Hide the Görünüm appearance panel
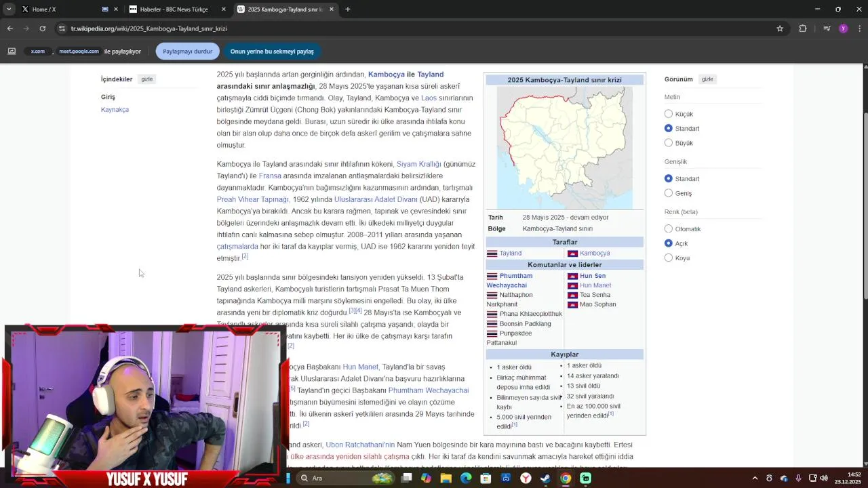 click(707, 79)
